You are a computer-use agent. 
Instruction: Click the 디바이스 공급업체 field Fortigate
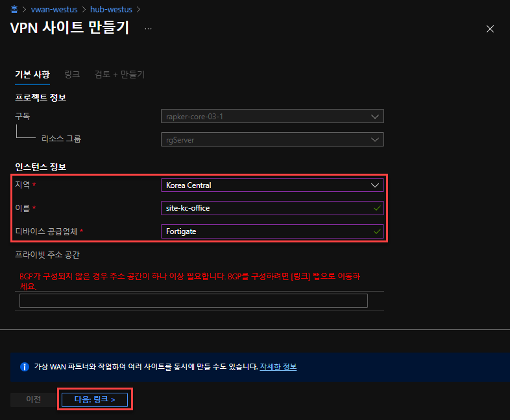pos(273,231)
